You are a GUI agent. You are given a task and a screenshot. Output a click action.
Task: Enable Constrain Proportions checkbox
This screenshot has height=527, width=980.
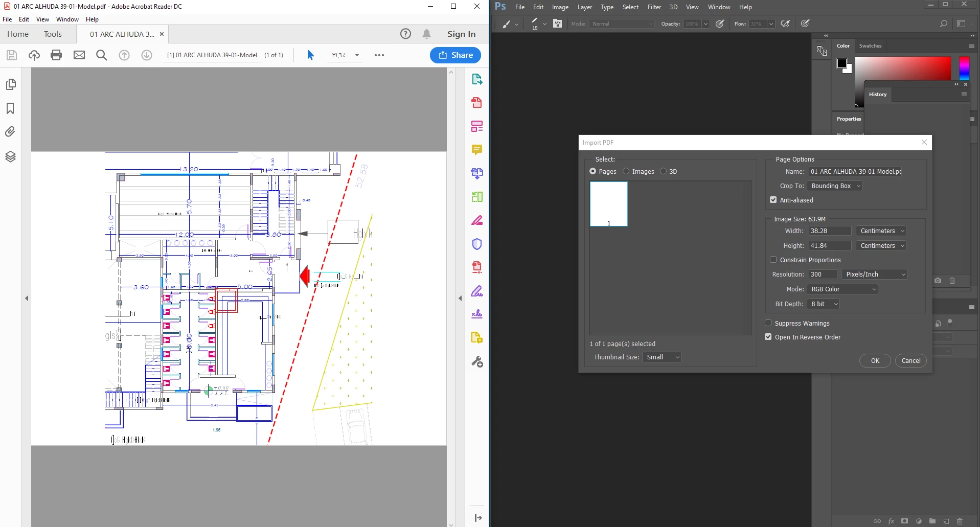773,260
